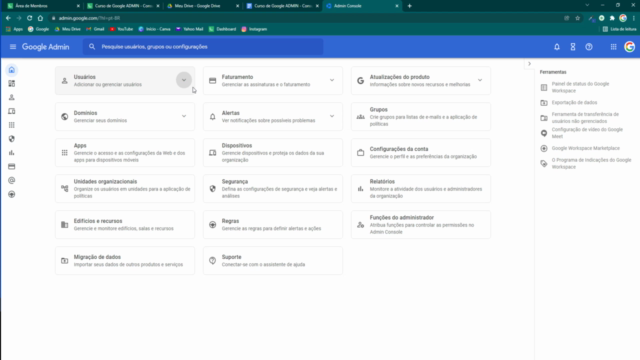640x360 pixels.
Task: Select Billing card icon in sidebar
Action: (11, 167)
